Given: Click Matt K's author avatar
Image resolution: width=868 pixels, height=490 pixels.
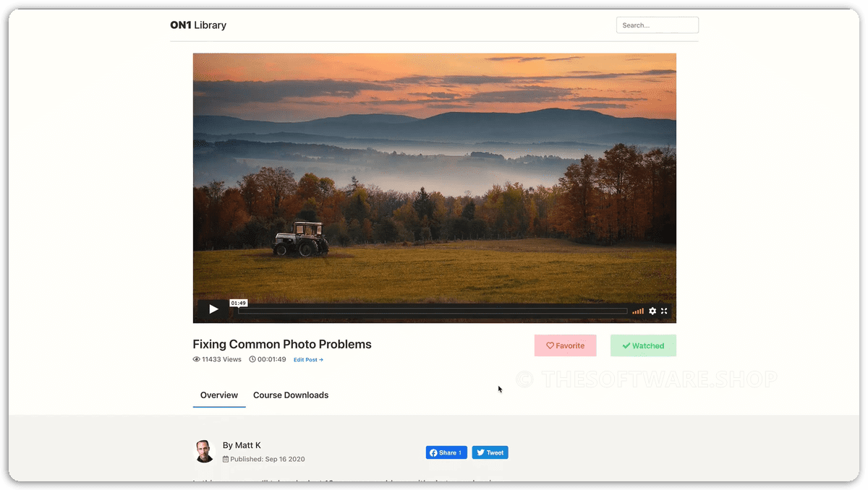Looking at the screenshot, I should pyautogui.click(x=205, y=451).
